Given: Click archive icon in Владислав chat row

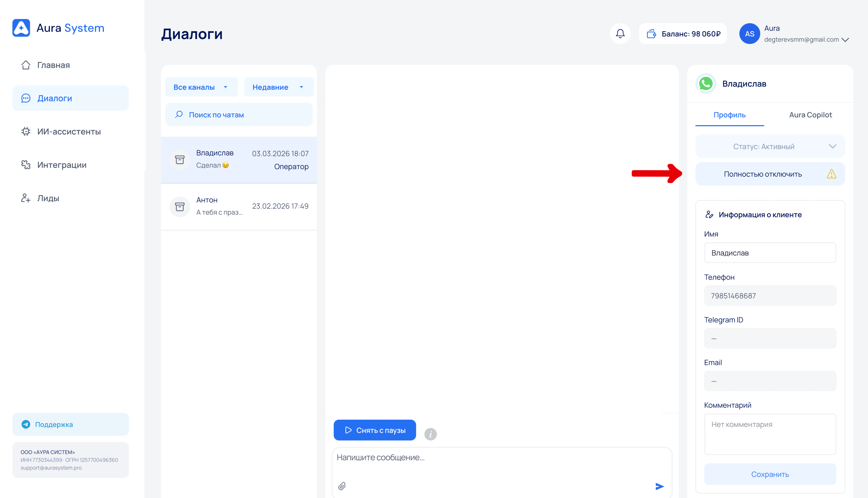Looking at the screenshot, I should pos(180,159).
